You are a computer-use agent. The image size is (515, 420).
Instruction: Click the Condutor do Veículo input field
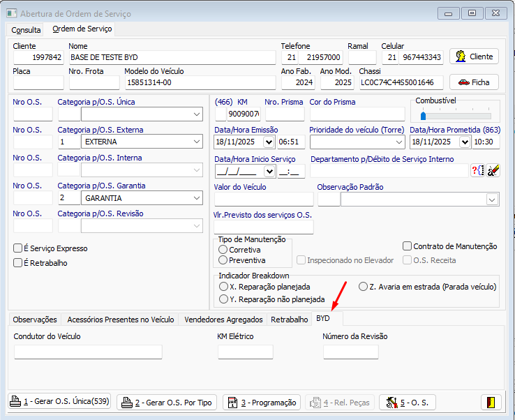pyautogui.click(x=88, y=352)
